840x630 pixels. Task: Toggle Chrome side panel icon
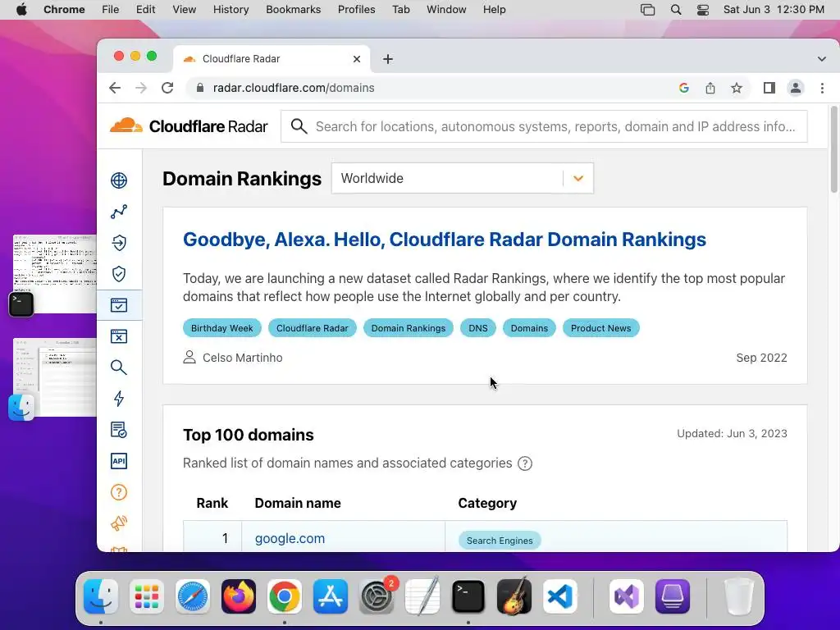(x=769, y=88)
